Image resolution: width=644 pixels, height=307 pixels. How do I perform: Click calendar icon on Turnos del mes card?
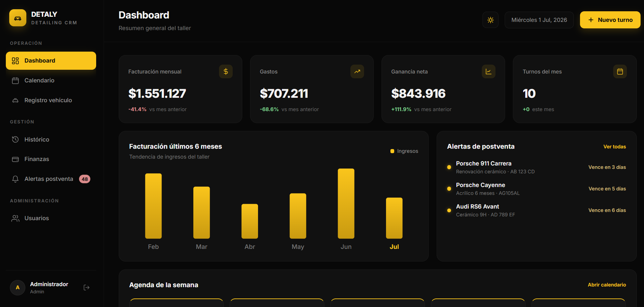coord(620,71)
